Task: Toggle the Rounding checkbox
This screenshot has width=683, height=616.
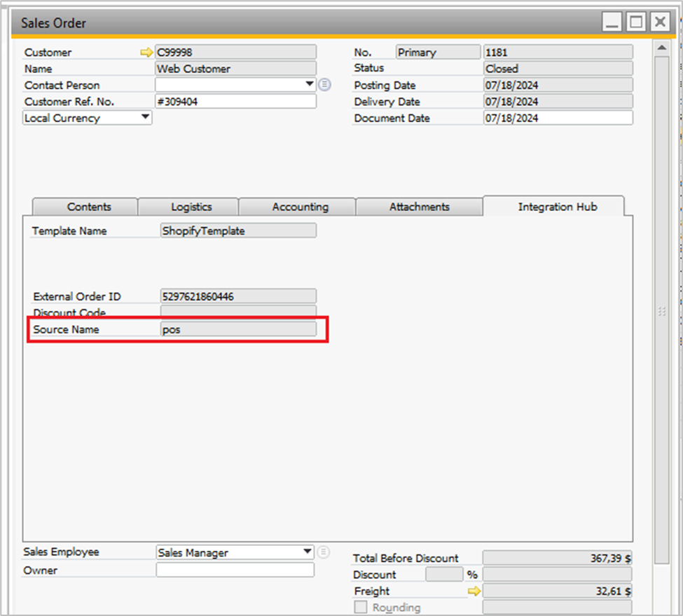Action: 361,608
